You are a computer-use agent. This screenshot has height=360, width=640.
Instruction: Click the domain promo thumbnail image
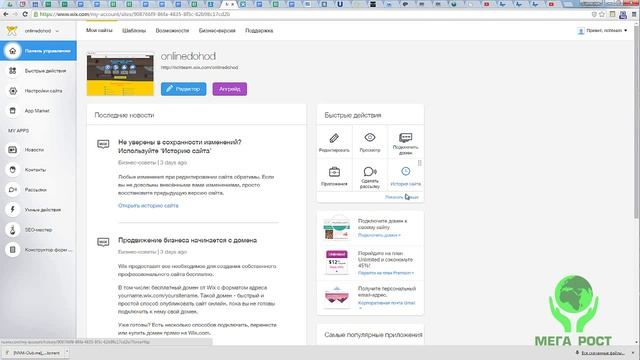pyautogui.click(x=337, y=228)
